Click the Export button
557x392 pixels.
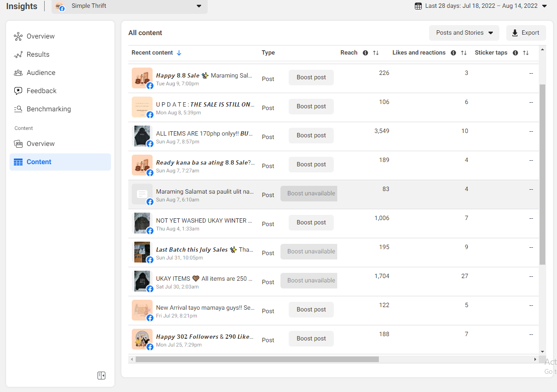click(526, 33)
